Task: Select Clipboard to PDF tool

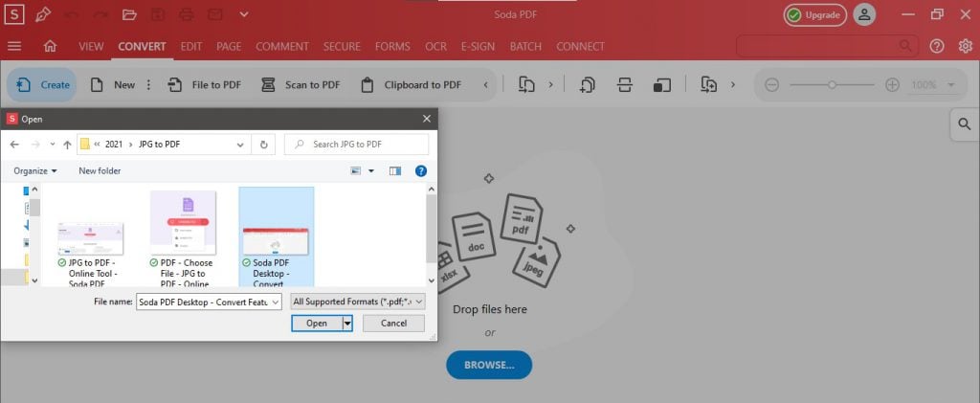Action: [412, 85]
